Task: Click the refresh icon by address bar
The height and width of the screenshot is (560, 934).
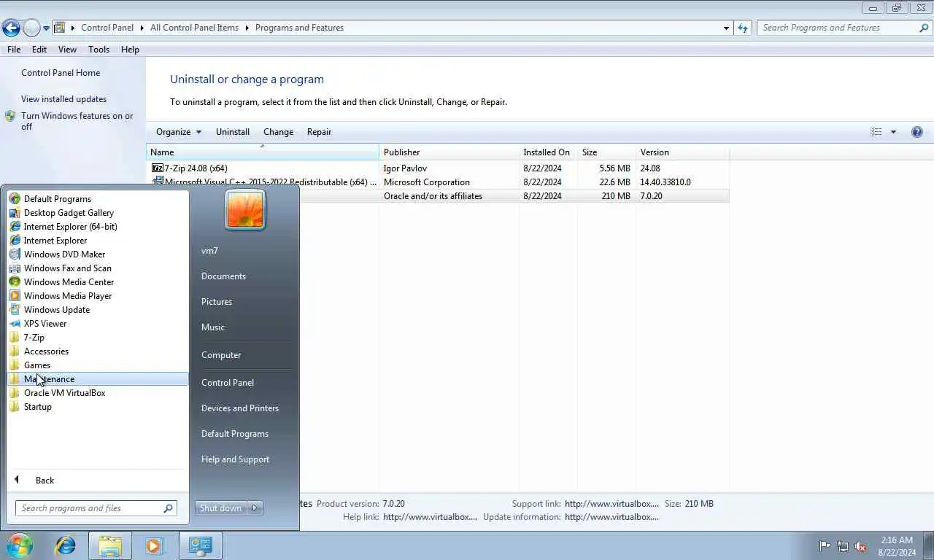Action: [743, 28]
